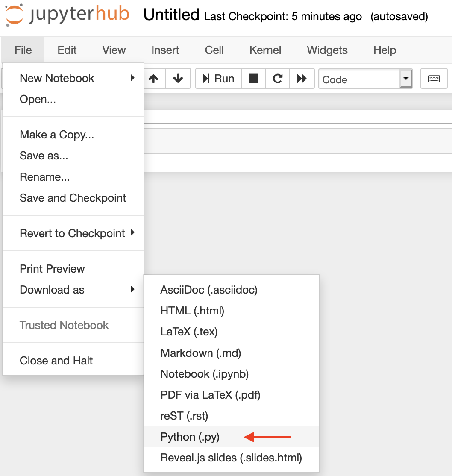Choose Save and Checkpoint

tap(73, 198)
